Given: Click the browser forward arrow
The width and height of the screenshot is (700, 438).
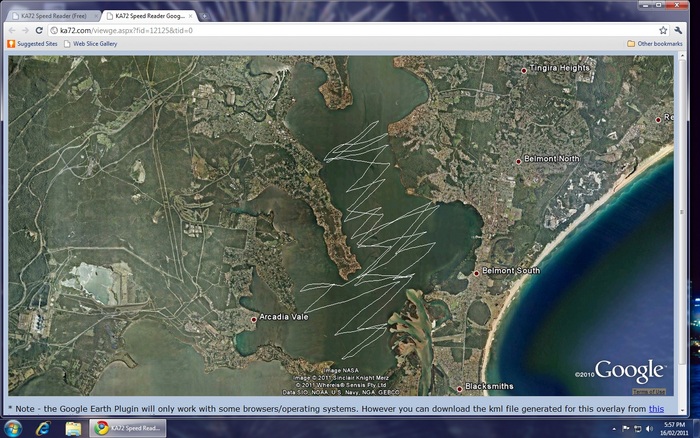Looking at the screenshot, I should coord(26,30).
